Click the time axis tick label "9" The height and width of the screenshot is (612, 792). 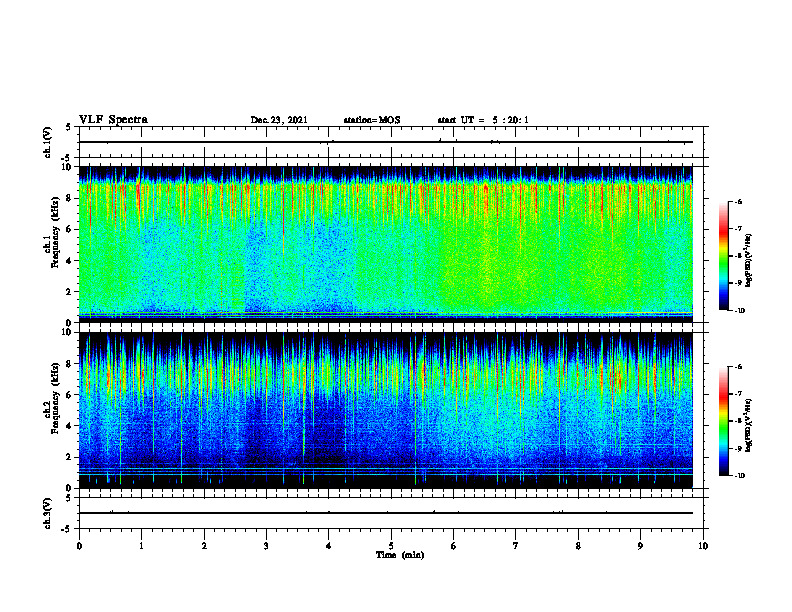640,546
